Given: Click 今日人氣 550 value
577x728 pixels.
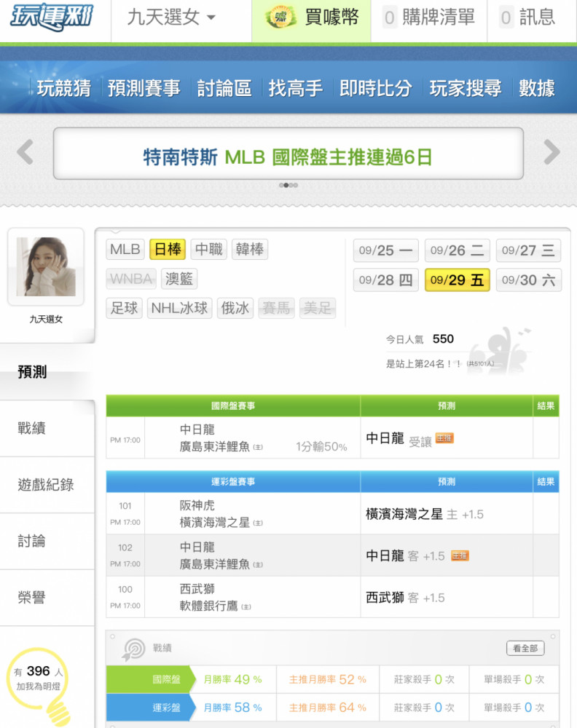Looking at the screenshot, I should pos(443,339).
